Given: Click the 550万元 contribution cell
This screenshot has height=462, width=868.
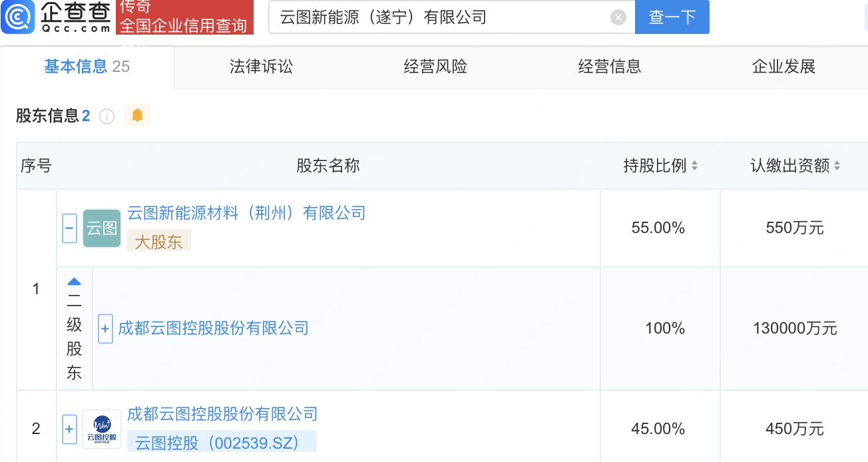Looking at the screenshot, I should tap(795, 228).
